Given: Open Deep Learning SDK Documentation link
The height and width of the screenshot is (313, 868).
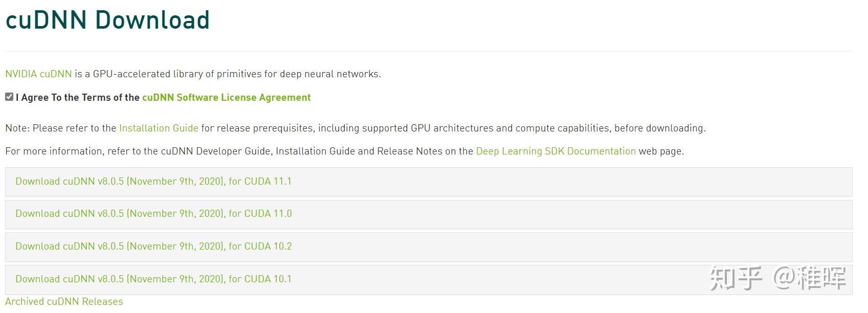Looking at the screenshot, I should [555, 151].
